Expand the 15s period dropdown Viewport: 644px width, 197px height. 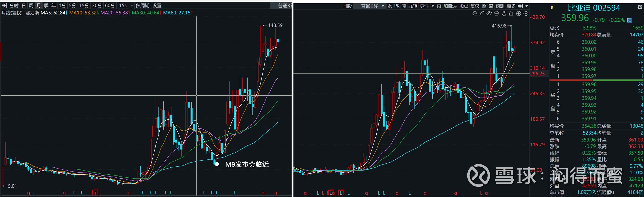(132, 6)
